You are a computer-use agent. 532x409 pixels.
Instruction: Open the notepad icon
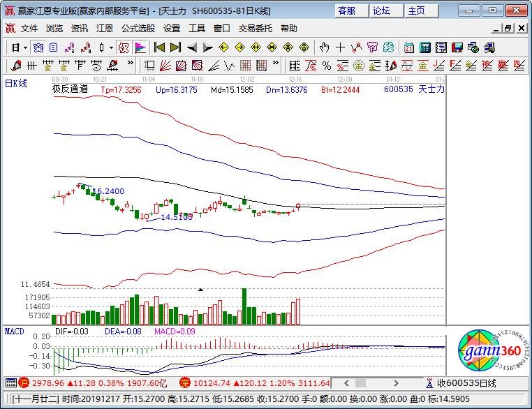(x=441, y=47)
